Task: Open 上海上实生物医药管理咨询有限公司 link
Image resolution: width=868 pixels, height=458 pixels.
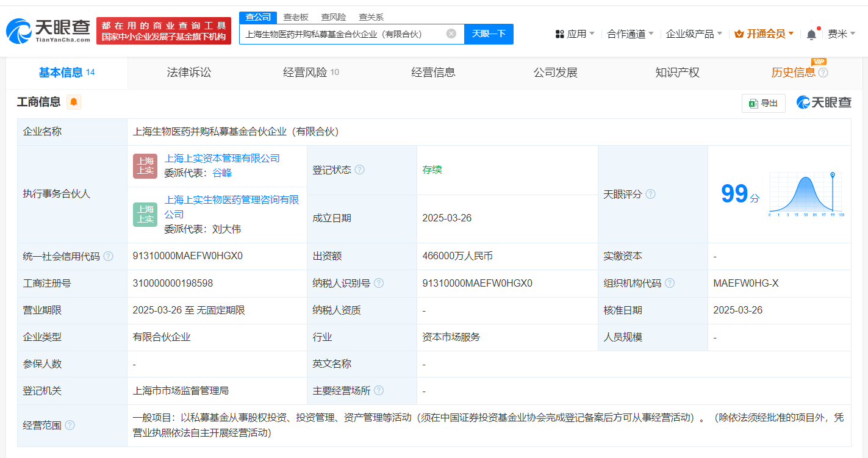Action: pyautogui.click(x=231, y=207)
